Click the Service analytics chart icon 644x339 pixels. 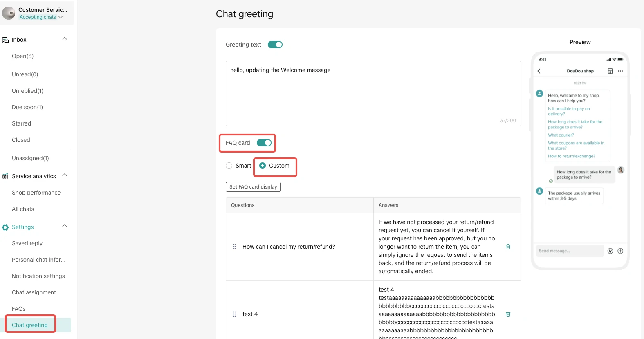[x=5, y=176]
